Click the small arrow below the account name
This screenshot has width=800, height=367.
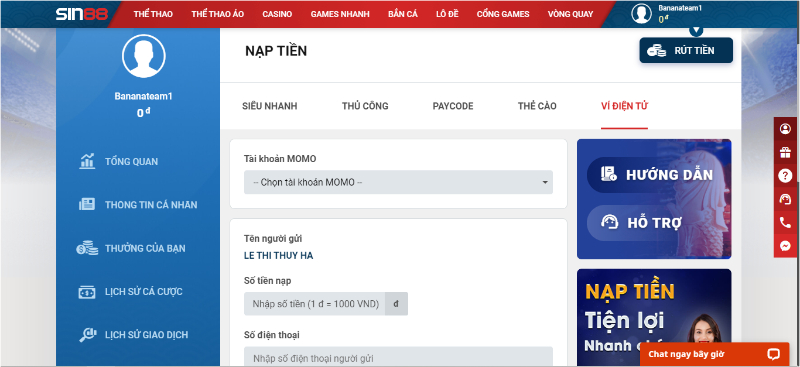click(696, 30)
